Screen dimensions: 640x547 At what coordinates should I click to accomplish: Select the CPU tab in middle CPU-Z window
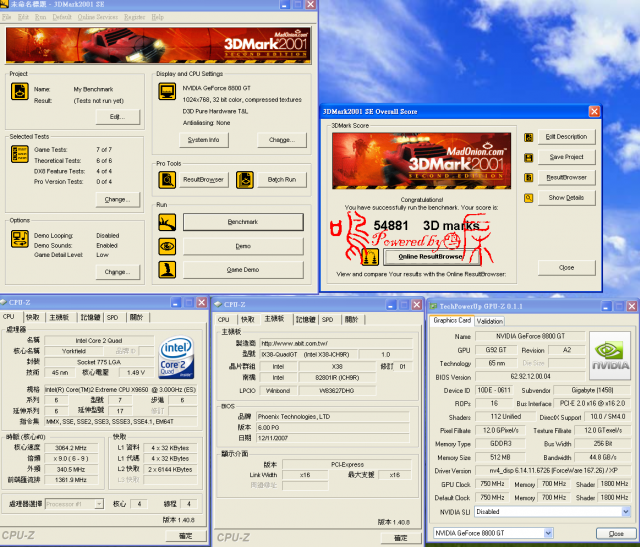(x=224, y=320)
